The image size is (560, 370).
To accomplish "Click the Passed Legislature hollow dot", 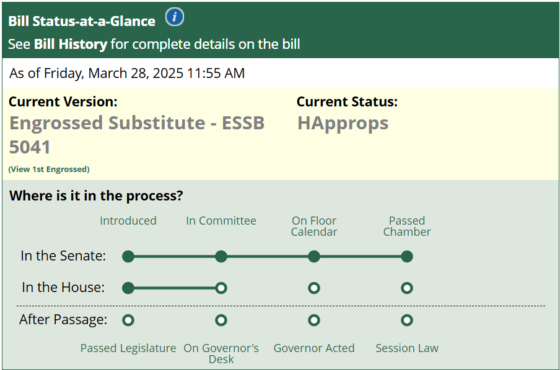I will pos(128,320).
